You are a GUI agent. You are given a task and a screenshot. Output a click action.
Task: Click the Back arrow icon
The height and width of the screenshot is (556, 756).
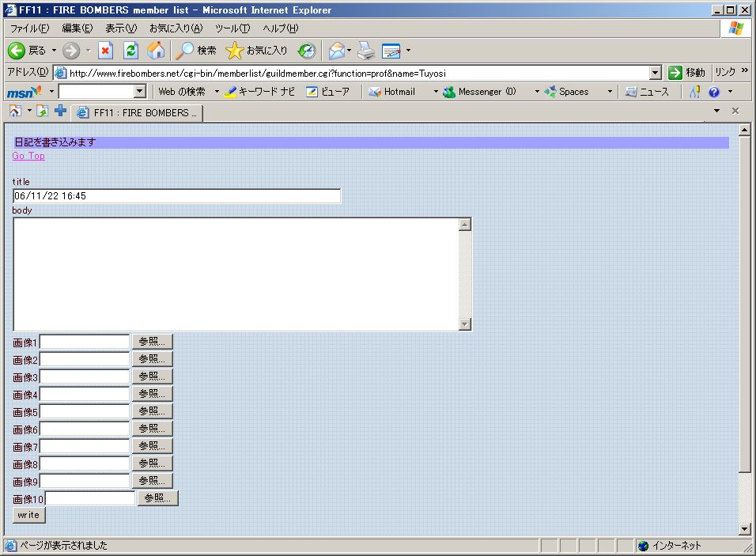[x=17, y=51]
